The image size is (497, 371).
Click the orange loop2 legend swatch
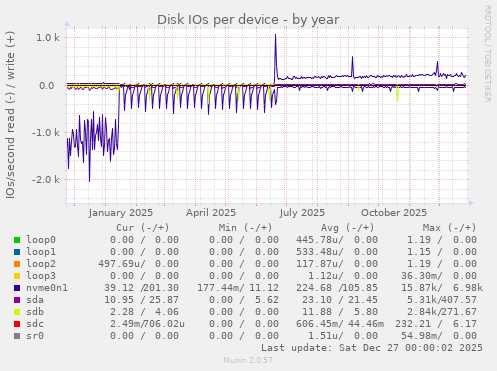[17, 264]
